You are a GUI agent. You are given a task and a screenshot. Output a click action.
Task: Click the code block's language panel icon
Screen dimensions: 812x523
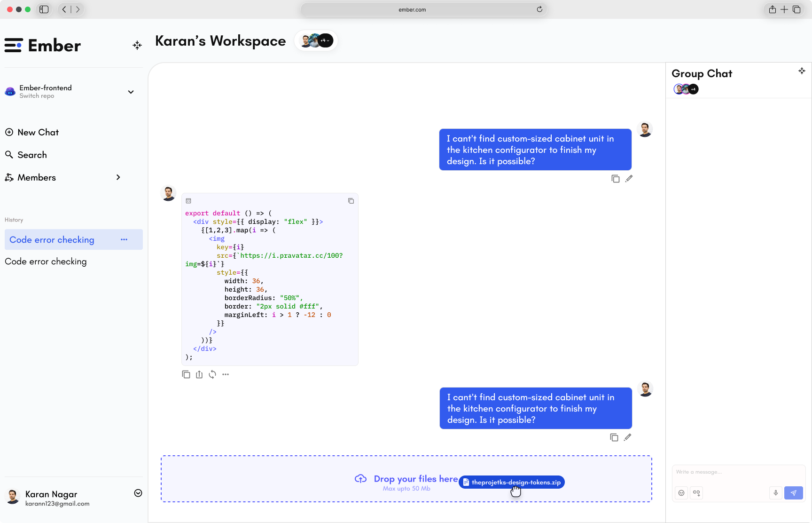(188, 201)
